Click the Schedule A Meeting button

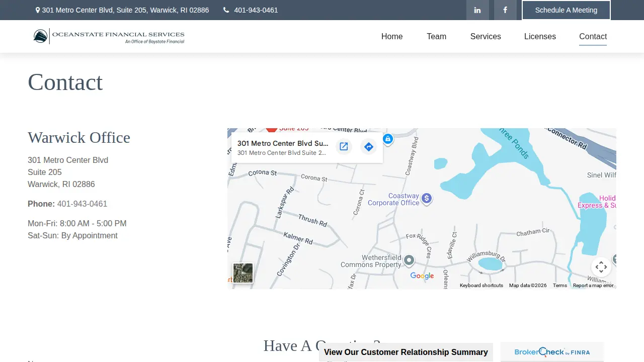coord(566,10)
